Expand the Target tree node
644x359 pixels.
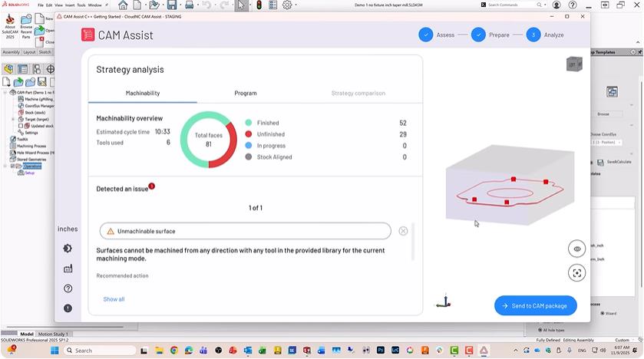(13, 120)
